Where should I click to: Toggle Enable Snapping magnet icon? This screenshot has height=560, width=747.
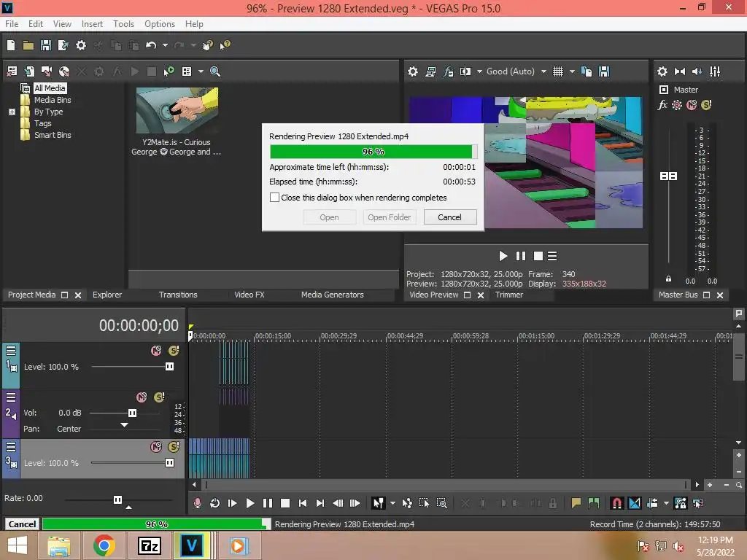coord(616,503)
